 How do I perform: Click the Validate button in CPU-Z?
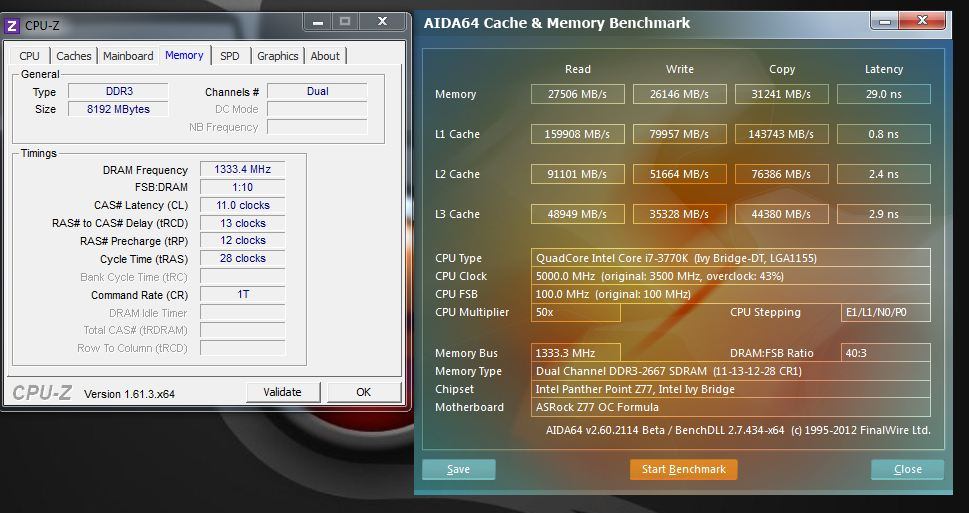coord(282,392)
